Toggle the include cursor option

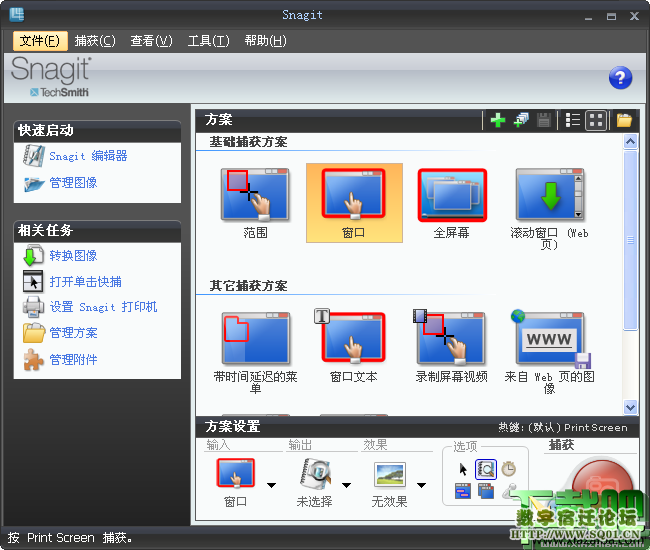[463, 470]
